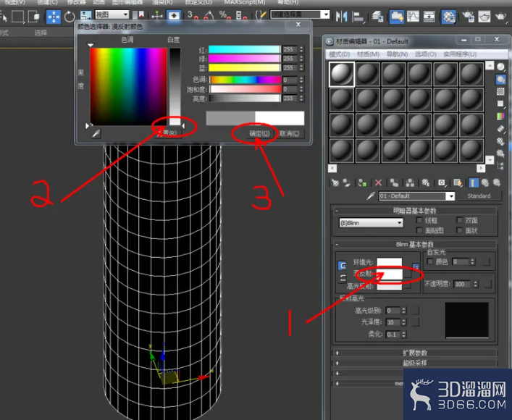Click the 重置(R) reset button
Screen dimensions: 512x420
pos(168,133)
